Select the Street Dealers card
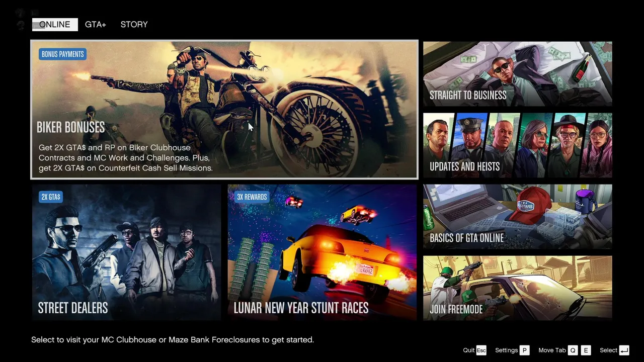The image size is (644, 362). (126, 252)
